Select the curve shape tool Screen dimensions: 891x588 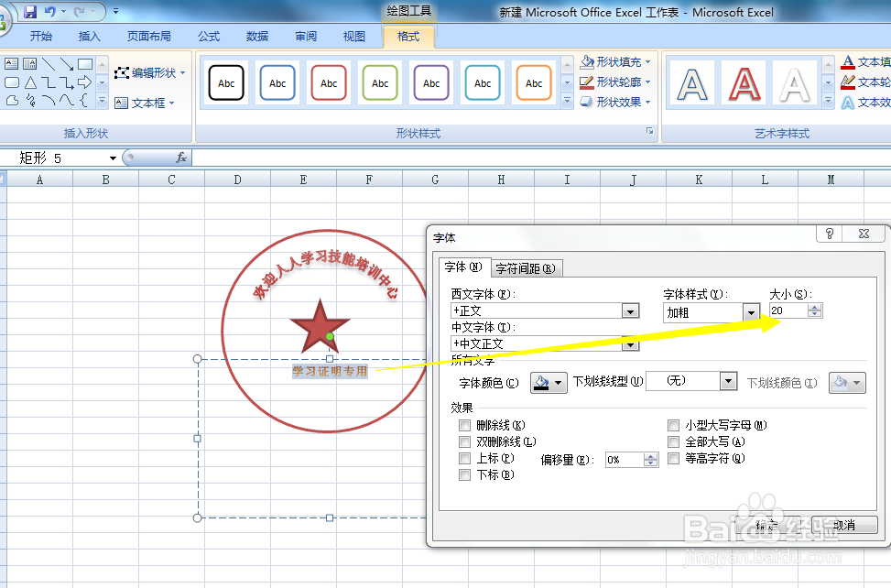[x=67, y=101]
